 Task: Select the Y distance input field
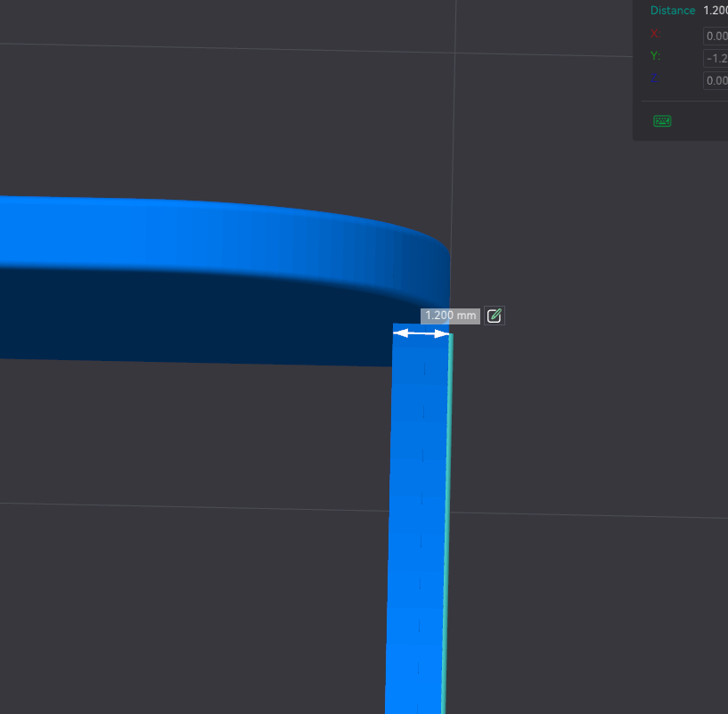[716, 58]
